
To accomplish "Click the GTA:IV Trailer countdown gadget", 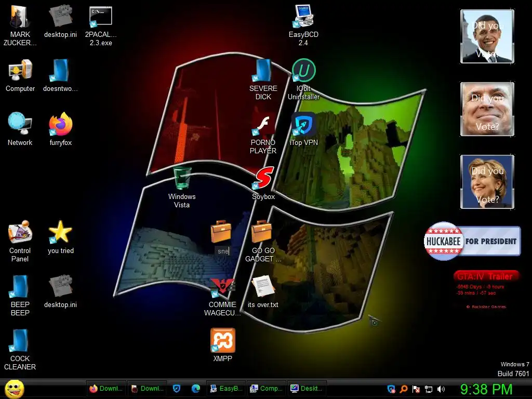I will tap(486, 289).
